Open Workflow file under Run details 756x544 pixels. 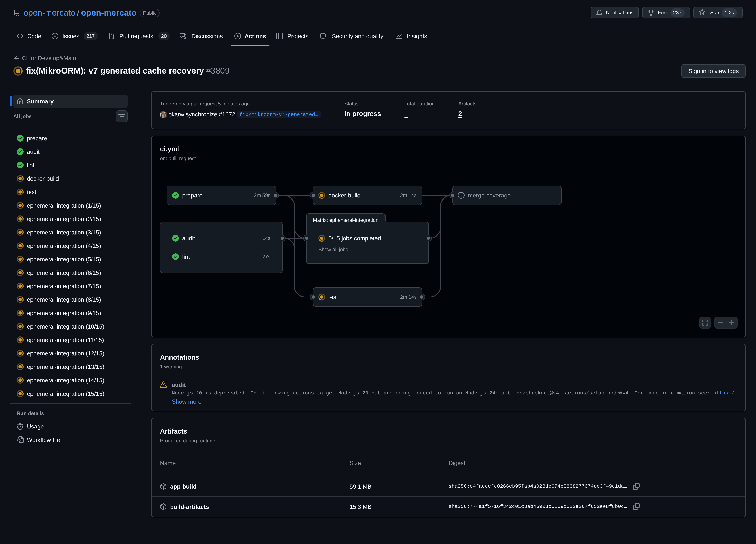click(71, 440)
